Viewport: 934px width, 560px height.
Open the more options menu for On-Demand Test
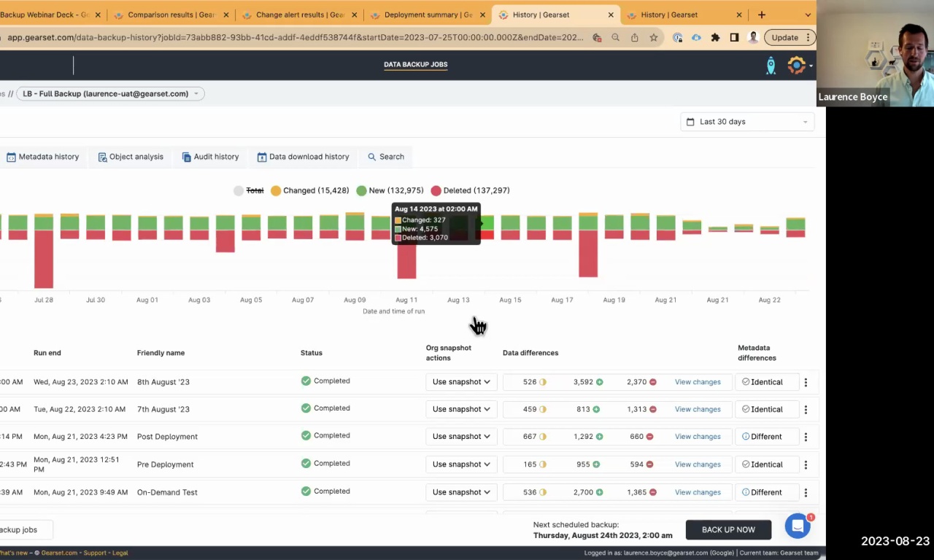(806, 492)
